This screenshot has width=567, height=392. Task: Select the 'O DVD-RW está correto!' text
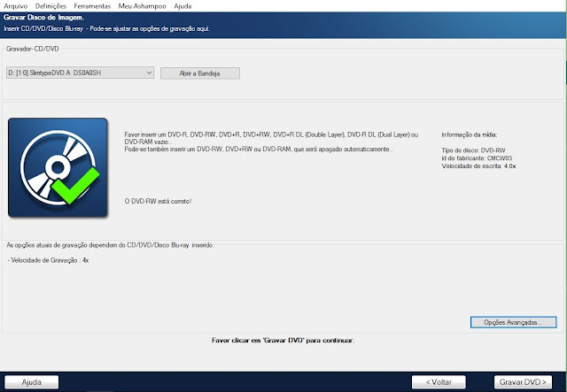point(158,201)
